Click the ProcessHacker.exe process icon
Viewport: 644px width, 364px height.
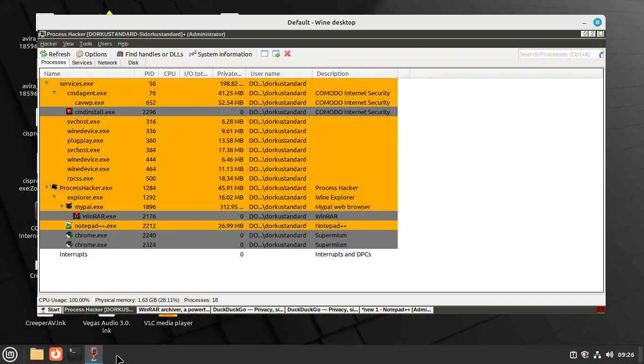[x=54, y=188]
